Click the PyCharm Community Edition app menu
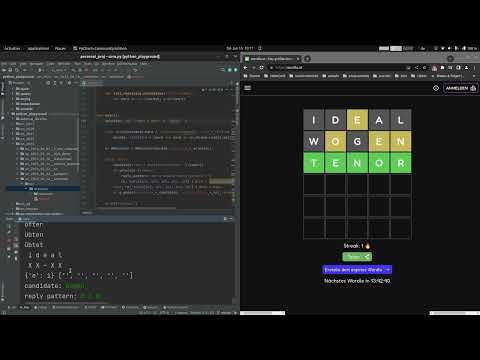Screen dimensions: 480x360 (100, 48)
